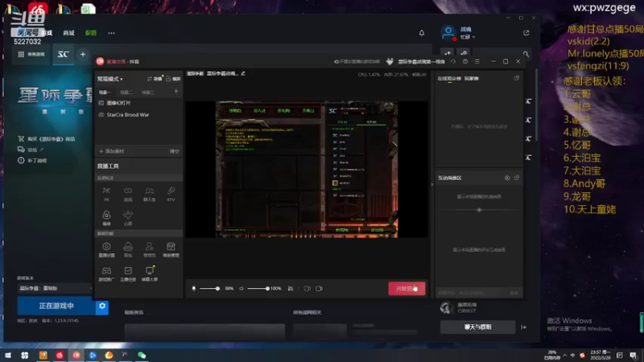This screenshot has width=644, height=362.
Task: Switch to the 玩家榜 tab
Action: (x=472, y=78)
